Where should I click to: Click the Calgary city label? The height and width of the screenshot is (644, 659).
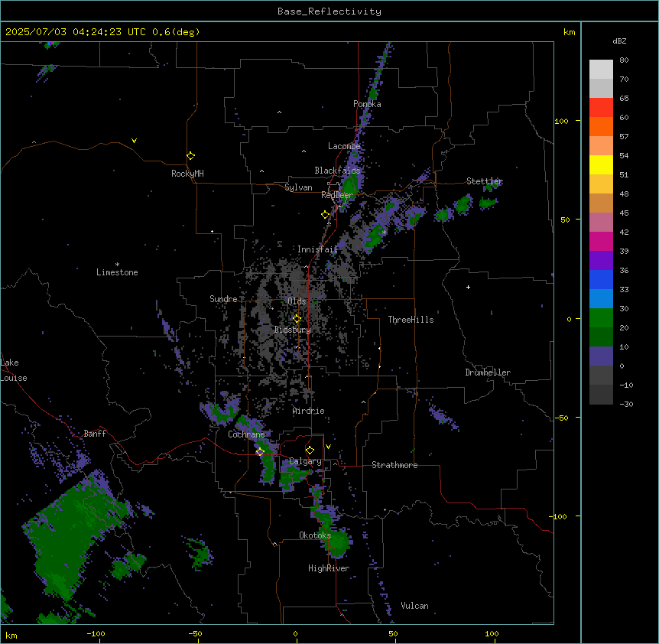(305, 461)
